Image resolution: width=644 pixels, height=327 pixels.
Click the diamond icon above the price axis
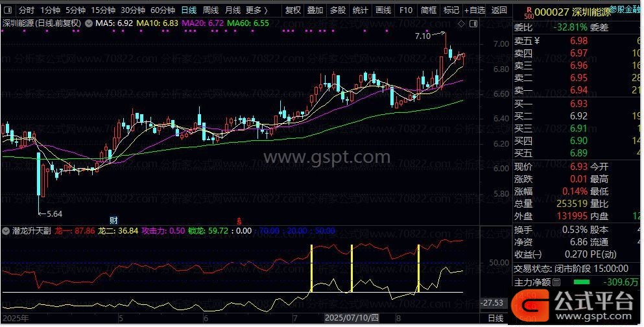click(x=461, y=23)
